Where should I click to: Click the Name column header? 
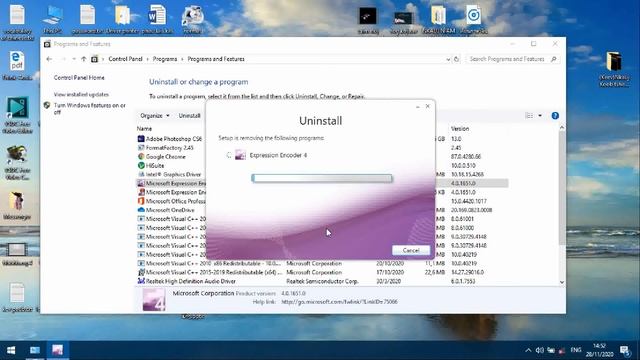144,129
